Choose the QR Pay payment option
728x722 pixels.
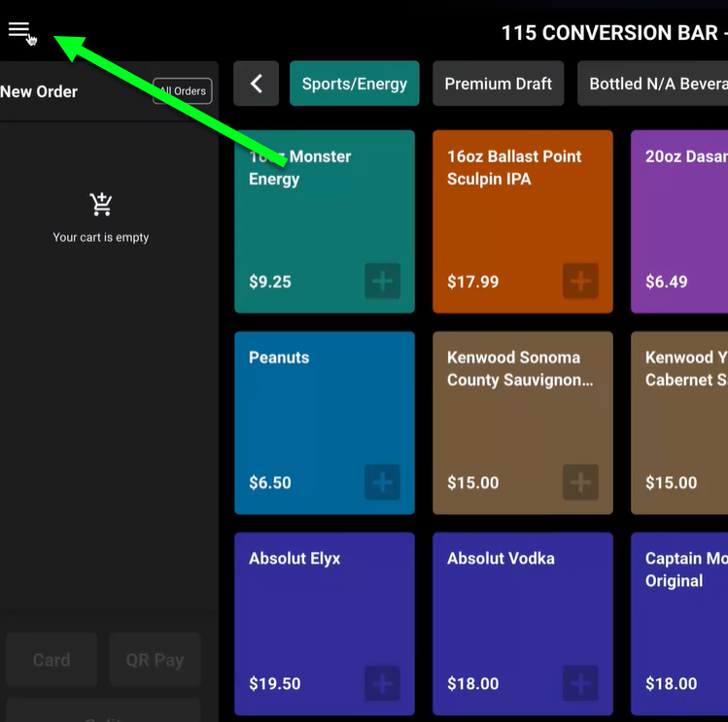pyautogui.click(x=156, y=659)
